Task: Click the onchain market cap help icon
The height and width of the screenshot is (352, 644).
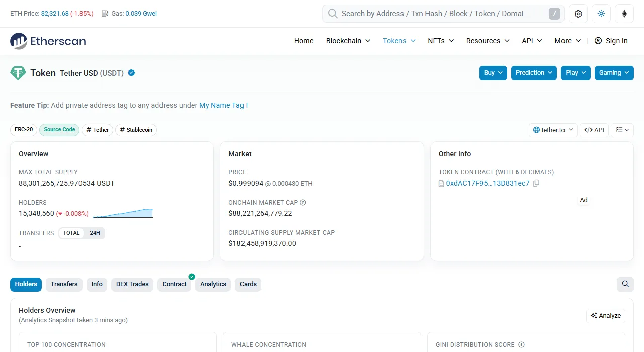Action: [303, 203]
